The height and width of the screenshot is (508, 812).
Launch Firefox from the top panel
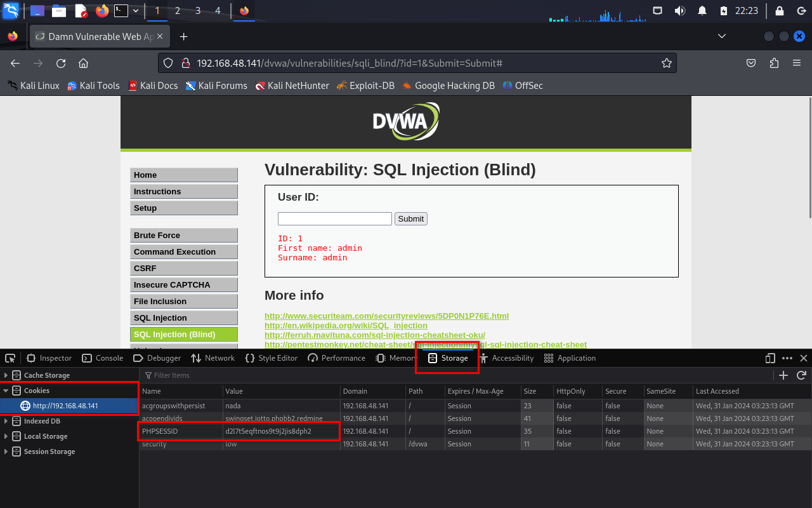(x=101, y=11)
